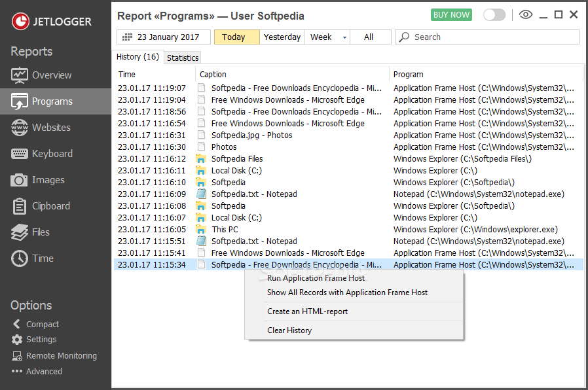
Task: Open the Keyboard report icon
Action: (x=19, y=154)
